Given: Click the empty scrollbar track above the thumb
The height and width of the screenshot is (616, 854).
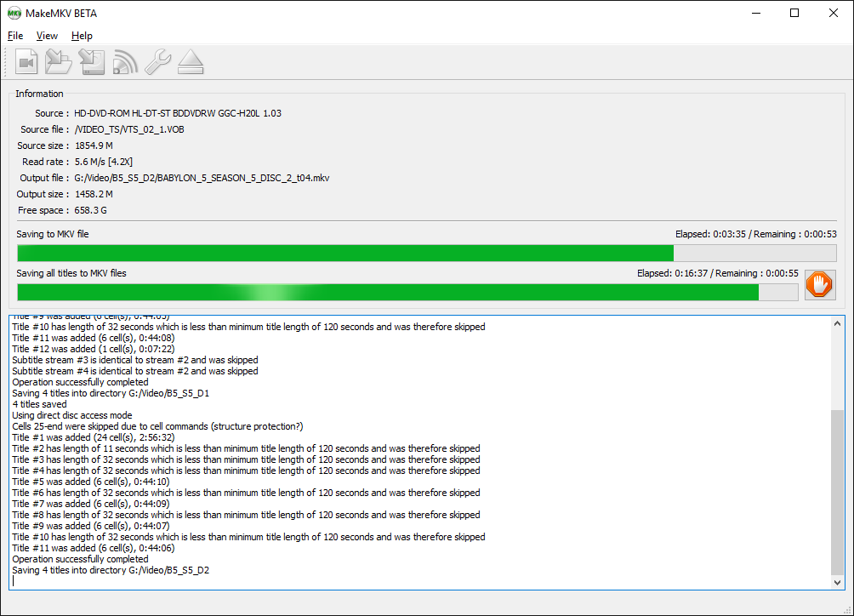Looking at the screenshot, I should tap(838, 366).
